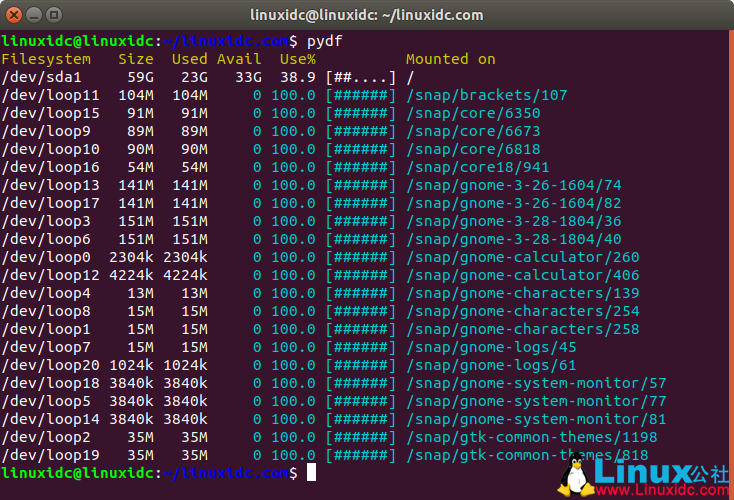Select the Use% column header
This screenshot has width=734, height=500.
[298, 59]
